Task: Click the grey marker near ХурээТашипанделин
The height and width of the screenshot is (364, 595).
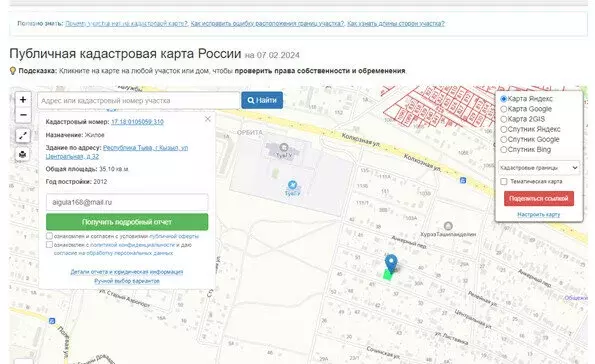Action: click(448, 226)
